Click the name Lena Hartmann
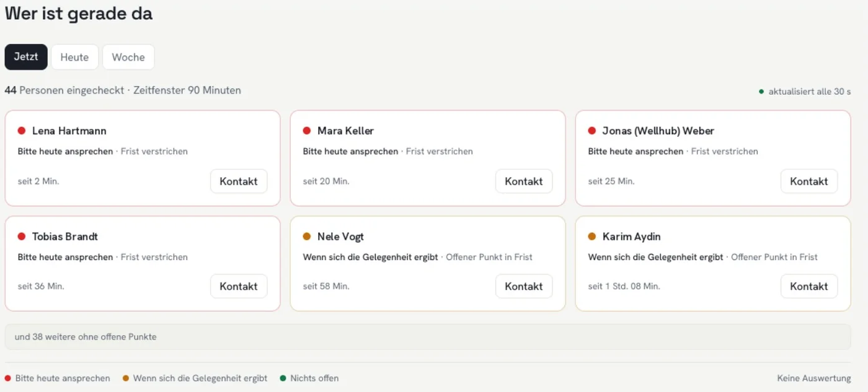 (69, 131)
